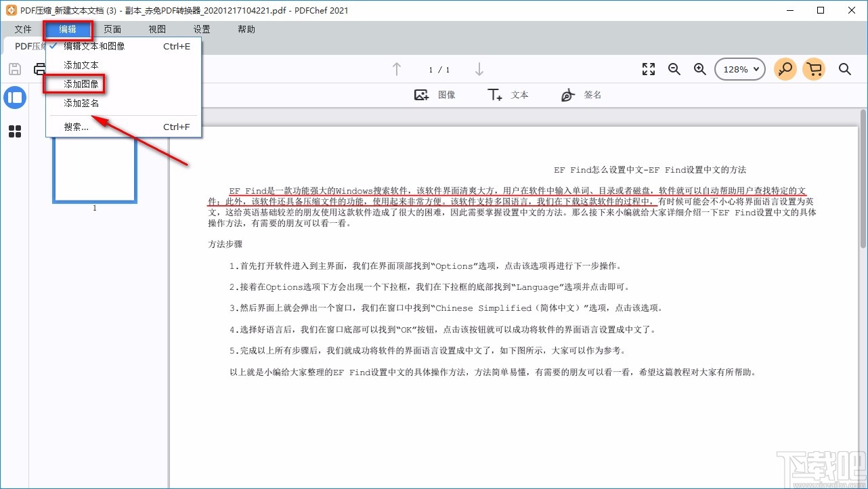Open the 设置 menu

tap(201, 29)
